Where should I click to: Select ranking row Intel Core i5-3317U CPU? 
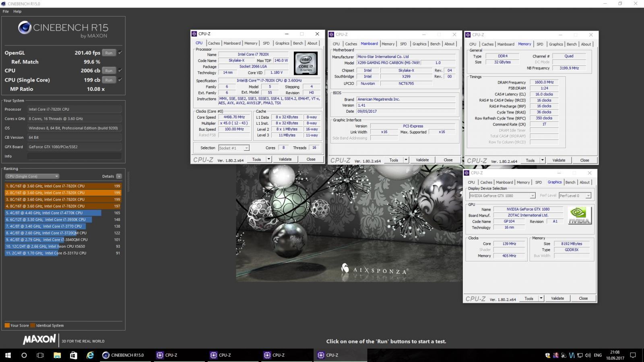pyautogui.click(x=63, y=253)
